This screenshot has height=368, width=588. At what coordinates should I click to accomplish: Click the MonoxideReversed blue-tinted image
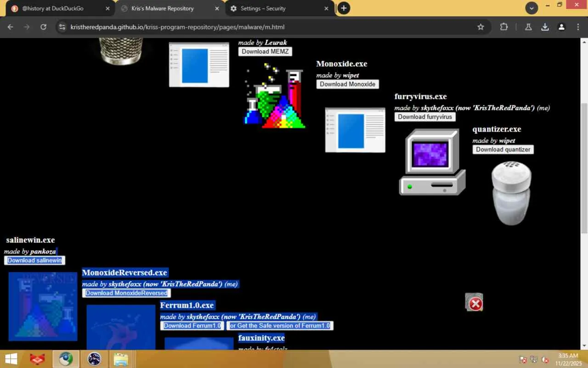click(x=43, y=306)
